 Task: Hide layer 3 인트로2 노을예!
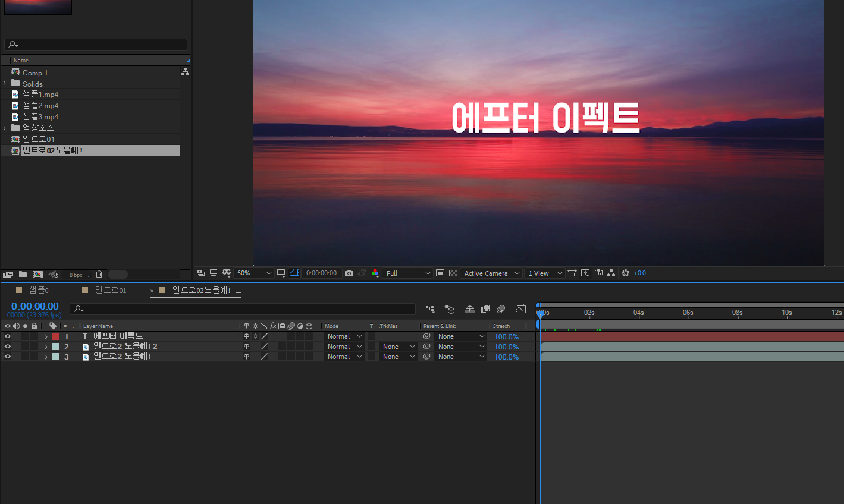[x=8, y=357]
